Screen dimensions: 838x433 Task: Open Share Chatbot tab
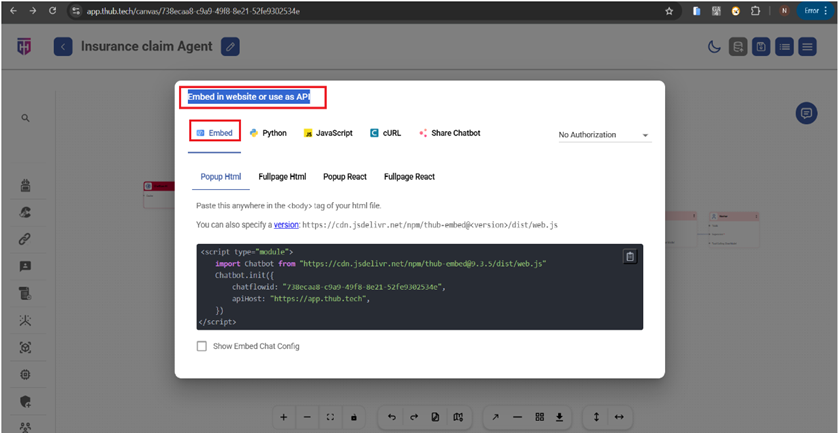[x=449, y=133]
